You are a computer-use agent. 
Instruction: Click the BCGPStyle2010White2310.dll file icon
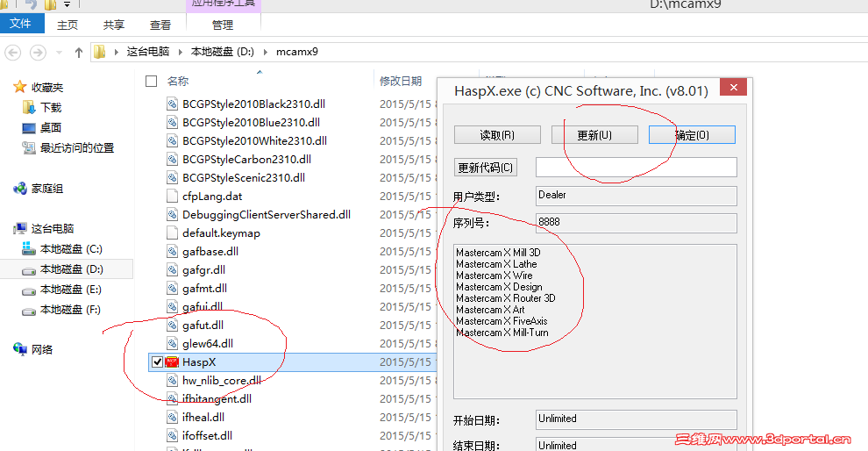pos(172,140)
